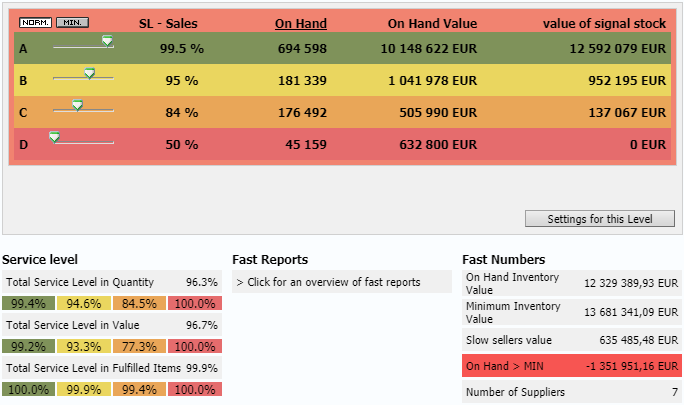Image resolution: width=684 pixels, height=405 pixels.
Task: Click the slider handle for class B
Action: coord(89,73)
